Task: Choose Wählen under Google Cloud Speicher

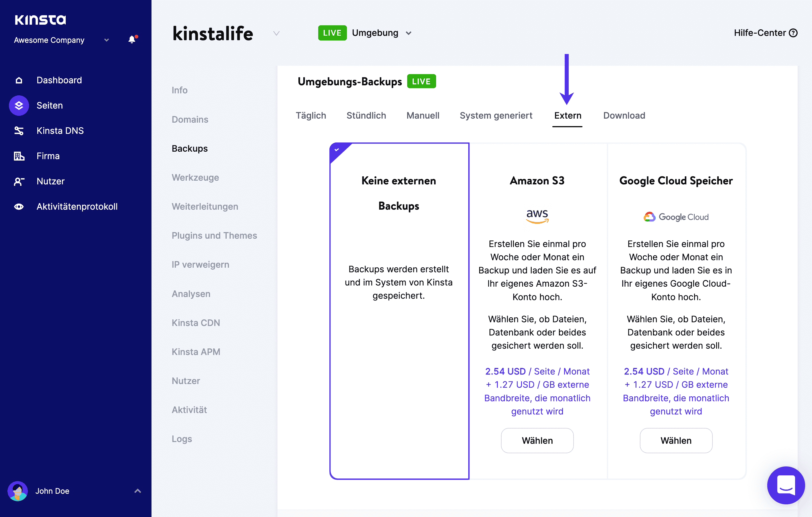Action: (x=676, y=440)
